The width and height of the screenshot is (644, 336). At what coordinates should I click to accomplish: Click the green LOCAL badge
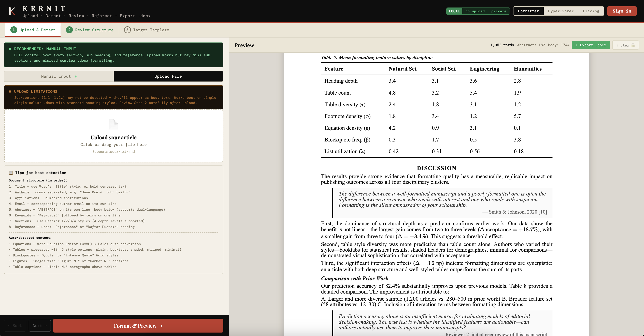(454, 11)
